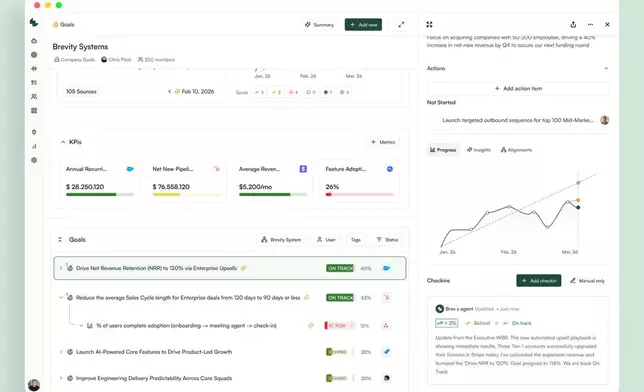Image resolution: width=644 pixels, height=392 pixels.
Task: Open the members people icon in sidebar
Action: [34, 97]
